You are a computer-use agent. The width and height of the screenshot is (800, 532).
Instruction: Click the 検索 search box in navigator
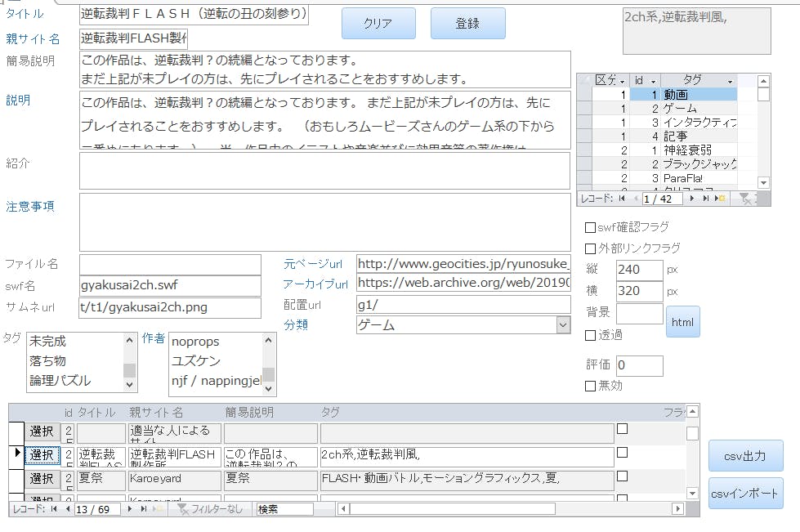284,509
